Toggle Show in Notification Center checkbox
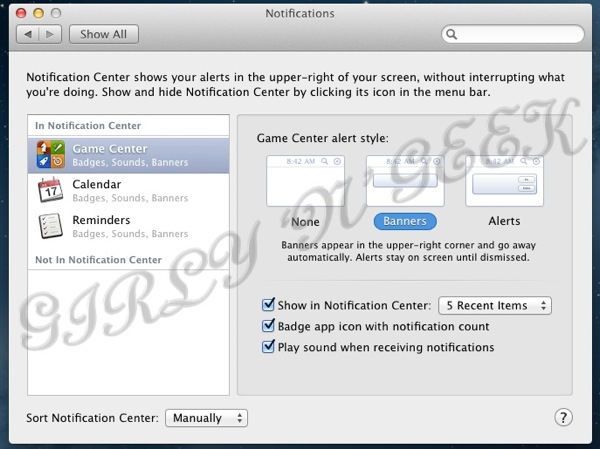This screenshot has height=449, width=600. (x=268, y=305)
